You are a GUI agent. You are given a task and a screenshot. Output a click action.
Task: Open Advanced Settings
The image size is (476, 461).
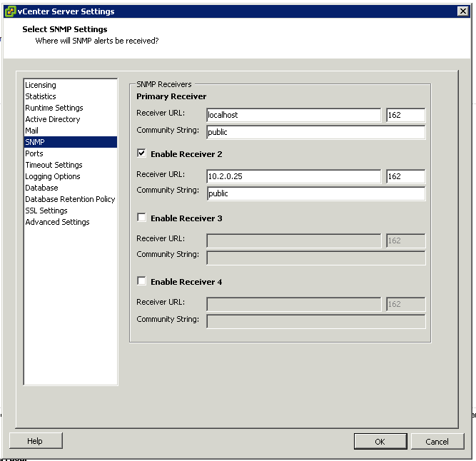pyautogui.click(x=70, y=222)
